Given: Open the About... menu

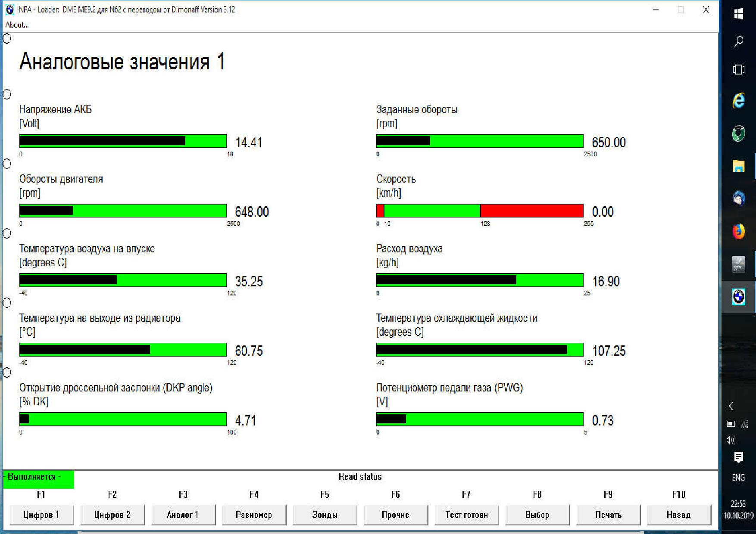Looking at the screenshot, I should [17, 25].
